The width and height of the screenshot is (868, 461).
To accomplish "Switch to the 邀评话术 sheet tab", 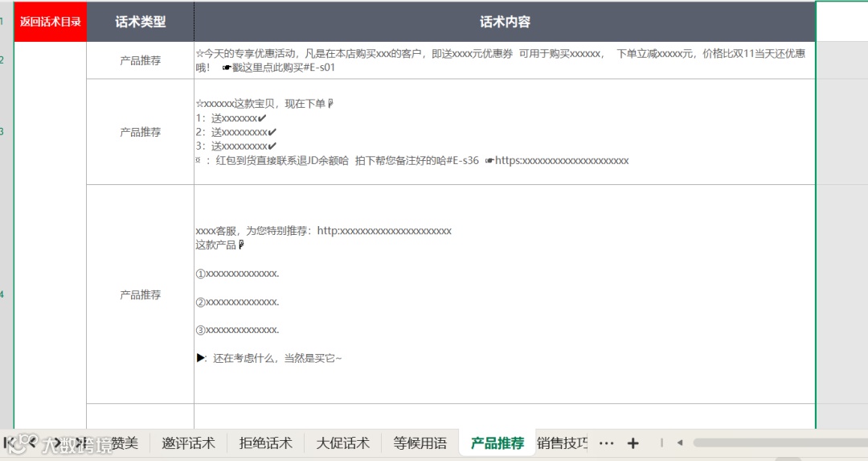I will tap(188, 443).
